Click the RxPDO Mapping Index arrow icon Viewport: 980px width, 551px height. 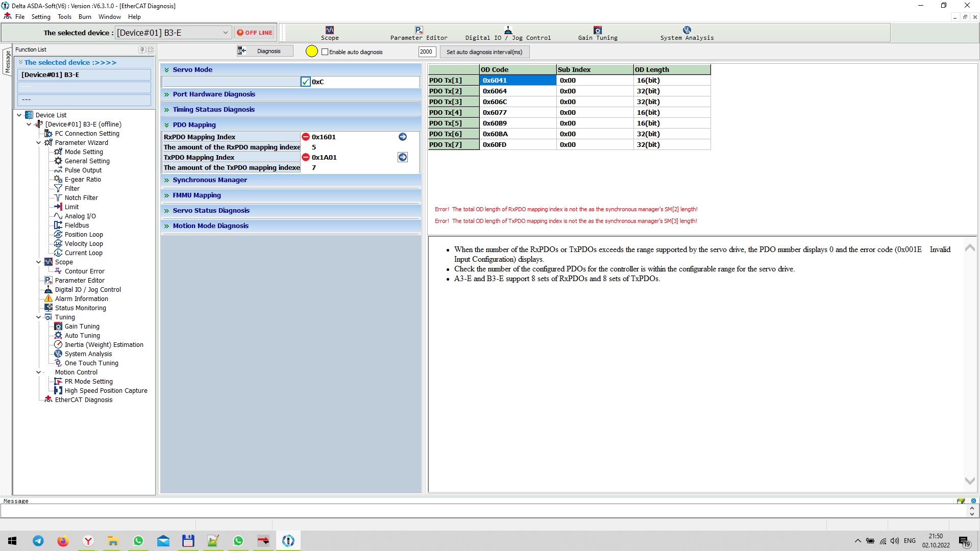pyautogui.click(x=403, y=137)
